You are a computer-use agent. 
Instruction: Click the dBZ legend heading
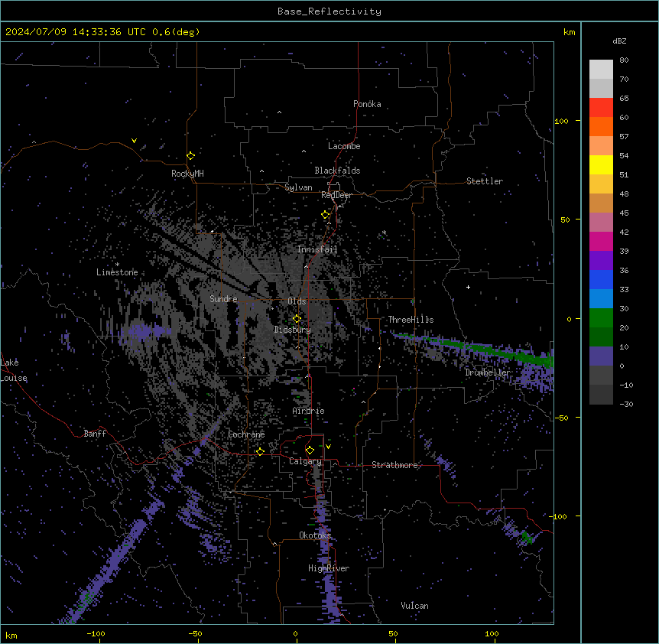[619, 41]
